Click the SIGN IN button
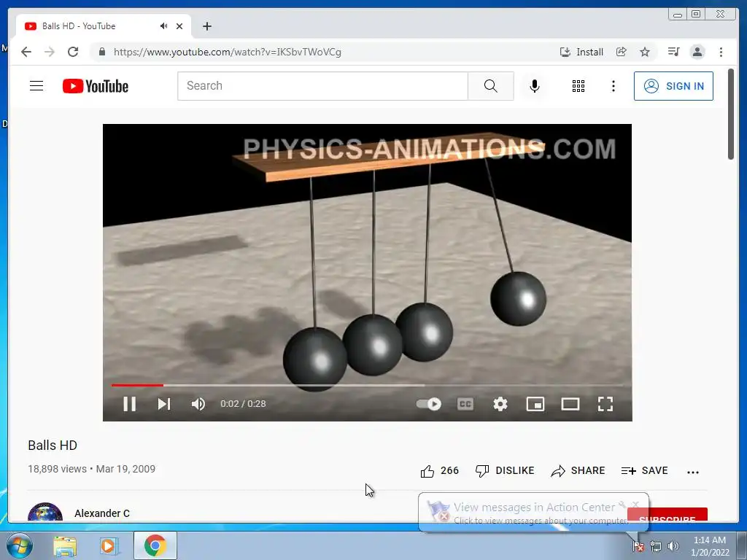Image resolution: width=747 pixels, height=560 pixels. [673, 86]
